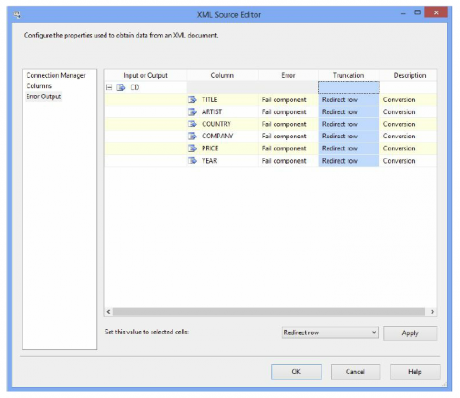Click the CD output icon
Image resolution: width=460 pixels, height=398 pixels.
click(x=121, y=88)
